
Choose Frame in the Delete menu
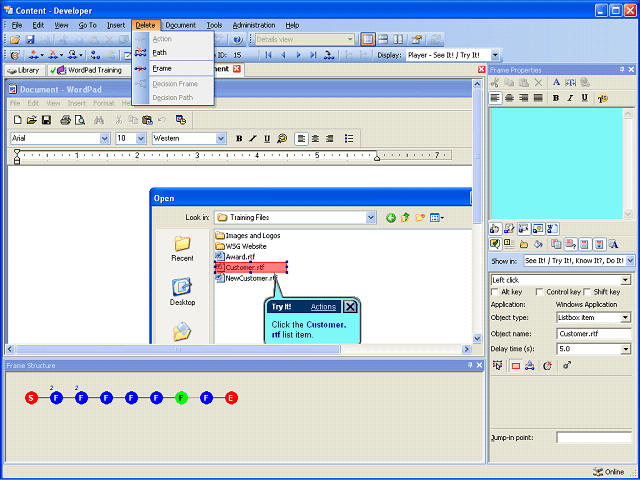(x=173, y=69)
